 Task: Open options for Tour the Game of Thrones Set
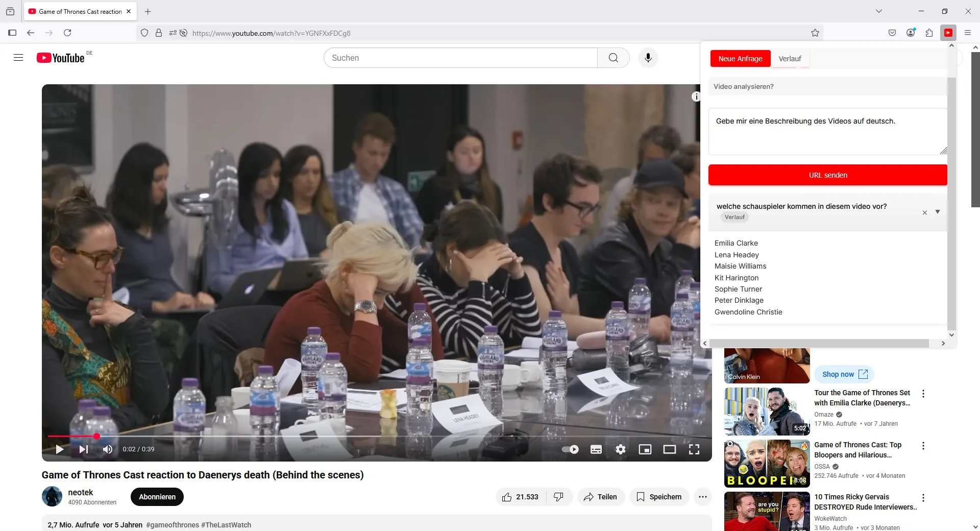tap(923, 394)
